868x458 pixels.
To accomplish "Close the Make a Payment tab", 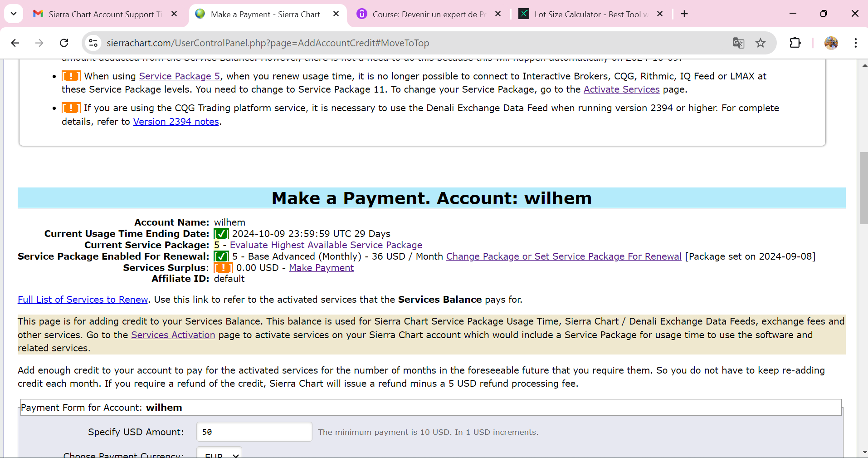I will (x=336, y=14).
